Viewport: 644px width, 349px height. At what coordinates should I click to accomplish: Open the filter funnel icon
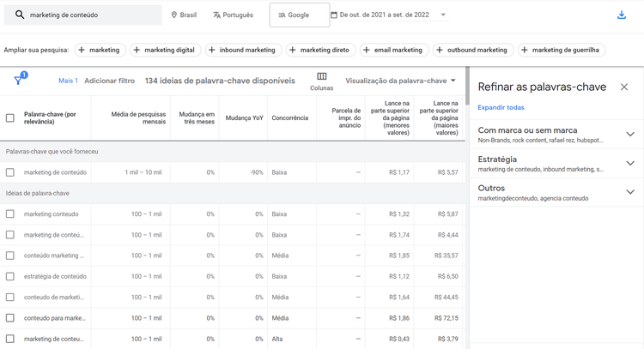[x=18, y=81]
